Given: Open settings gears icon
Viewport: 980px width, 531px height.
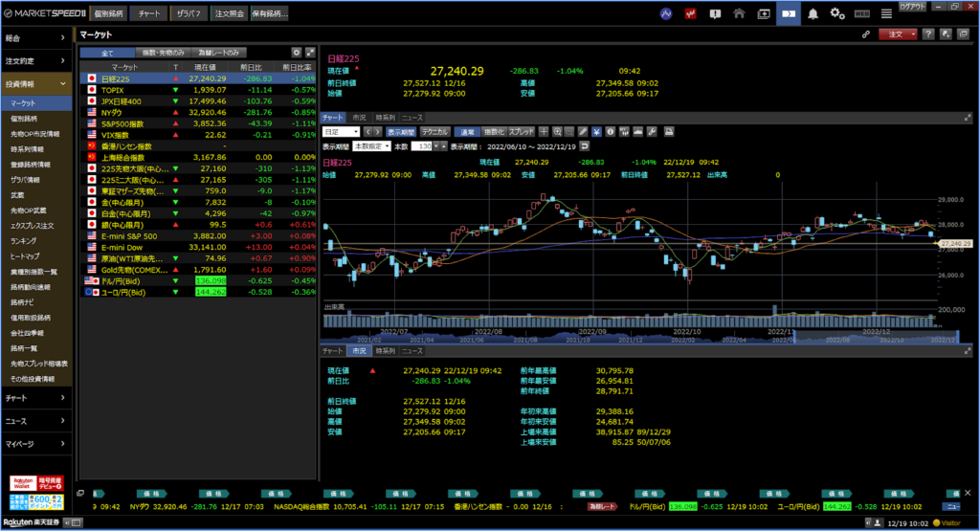Looking at the screenshot, I should [837, 13].
